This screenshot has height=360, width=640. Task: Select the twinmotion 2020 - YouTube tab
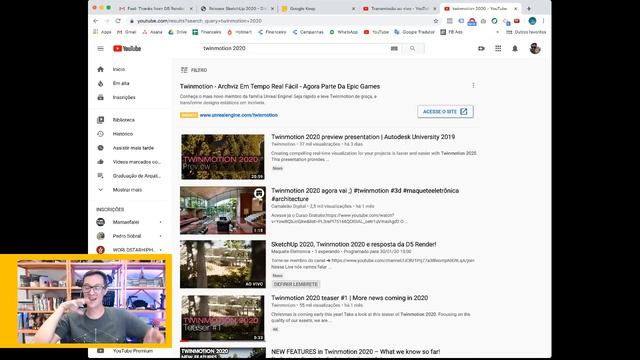481,9
